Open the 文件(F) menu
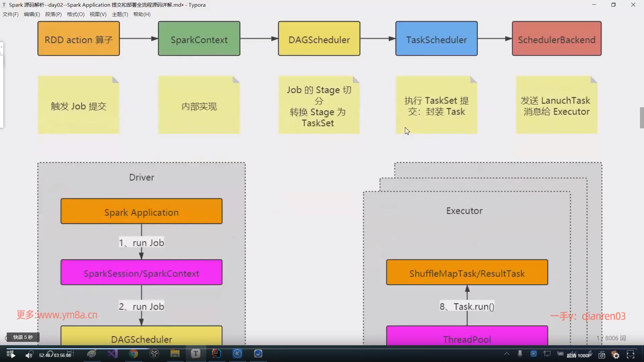Screen dimensions: 644x362 [10, 14]
